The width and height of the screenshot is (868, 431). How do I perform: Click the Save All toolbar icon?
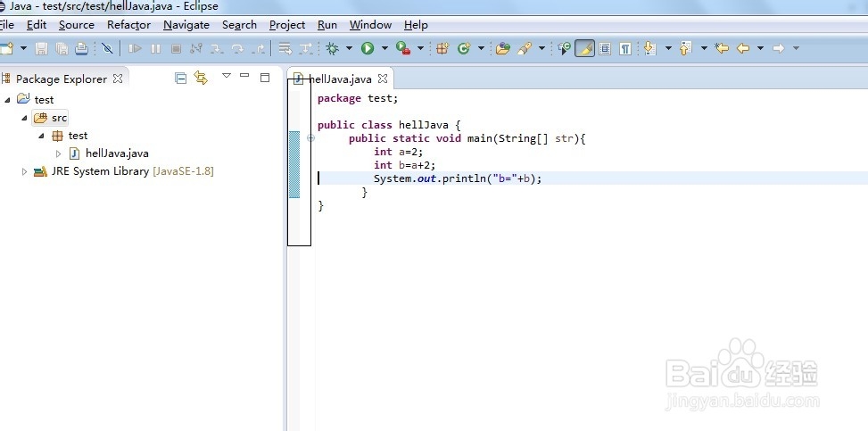point(62,49)
